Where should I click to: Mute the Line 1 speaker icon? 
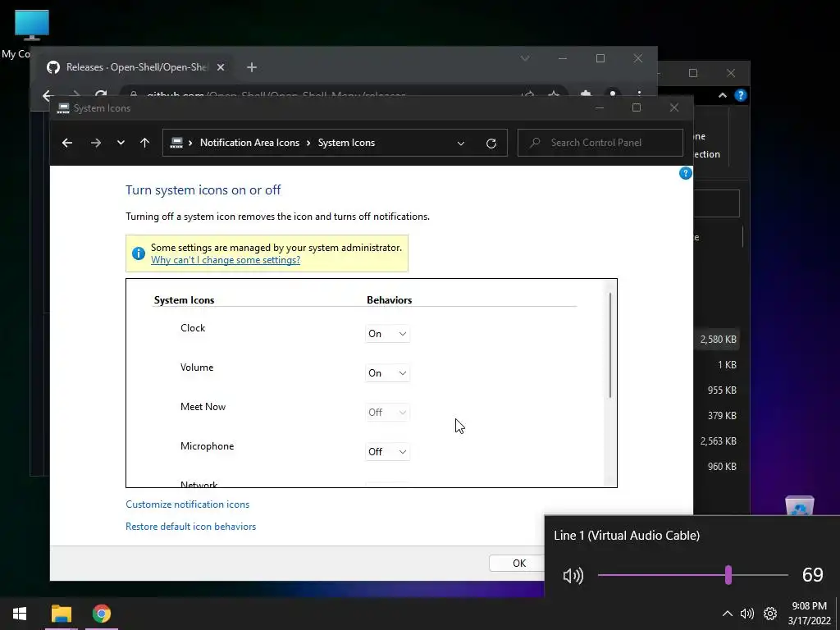pyautogui.click(x=573, y=575)
